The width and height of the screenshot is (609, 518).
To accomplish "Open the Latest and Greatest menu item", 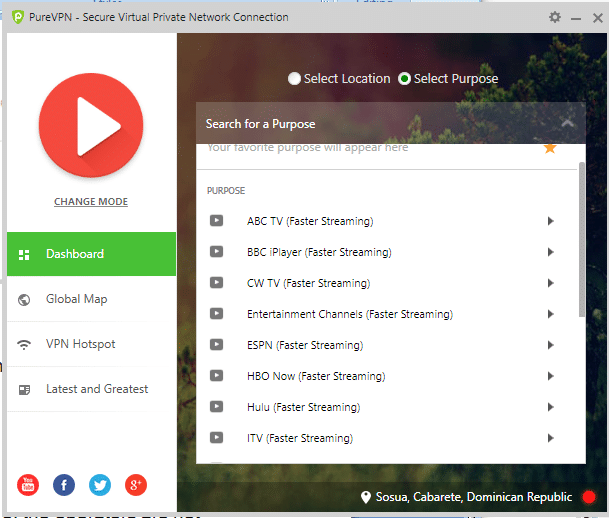I will click(91, 389).
